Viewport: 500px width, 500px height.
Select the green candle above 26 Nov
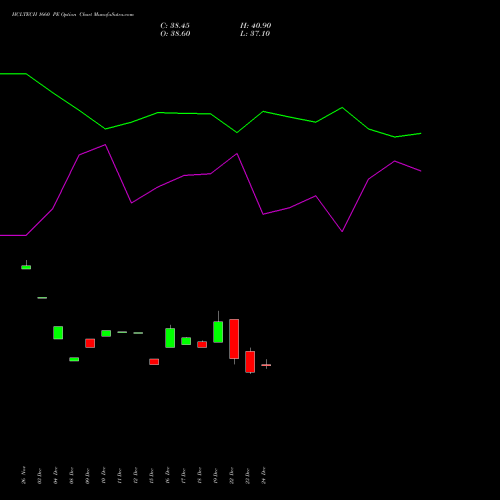pyautogui.click(x=26, y=267)
